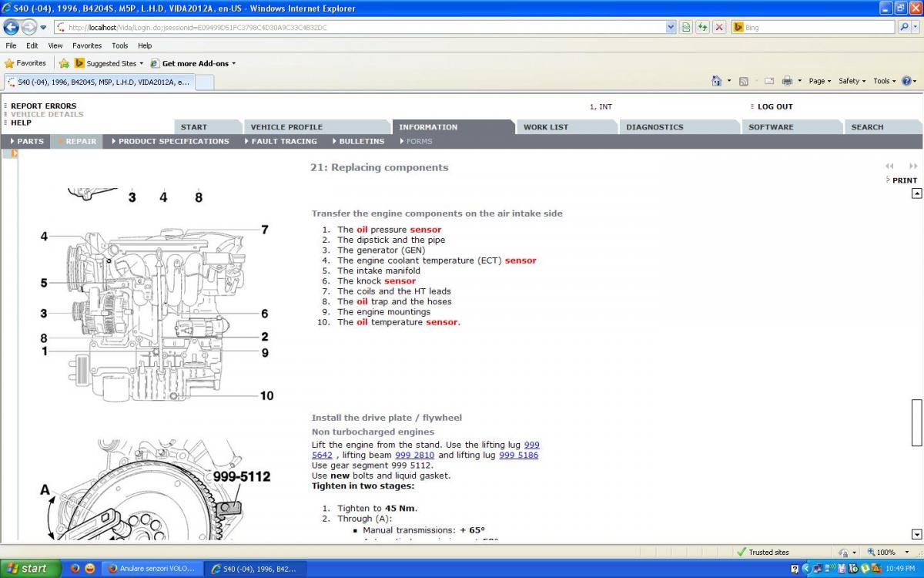Viewport: 924px width, 578px height.
Task: Click LOG OUT link
Action: 775,107
